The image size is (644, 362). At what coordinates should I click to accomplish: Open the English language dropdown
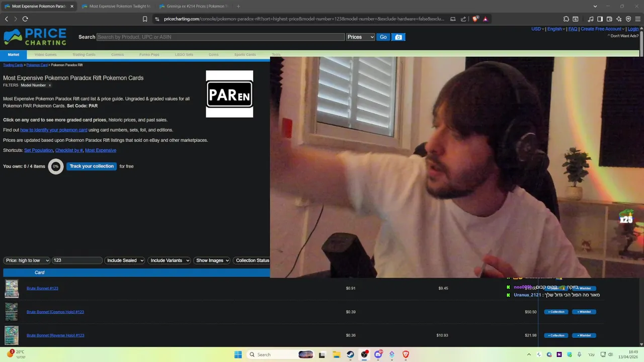point(556,29)
